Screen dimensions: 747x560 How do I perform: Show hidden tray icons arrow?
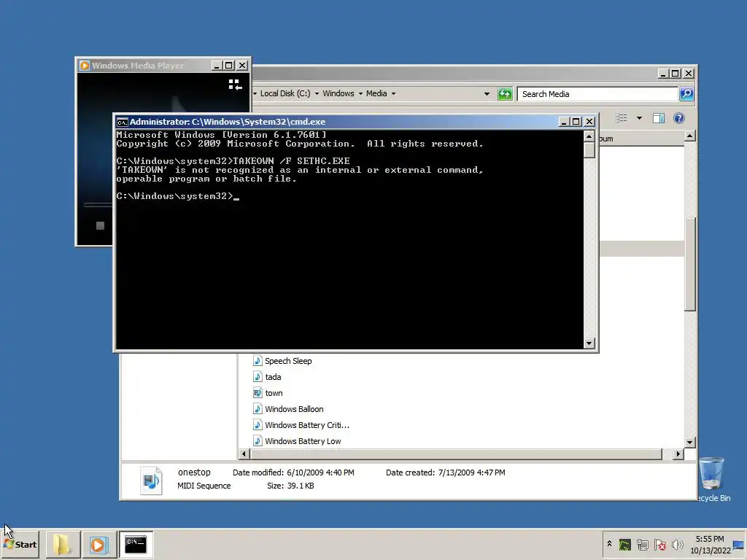coord(609,544)
